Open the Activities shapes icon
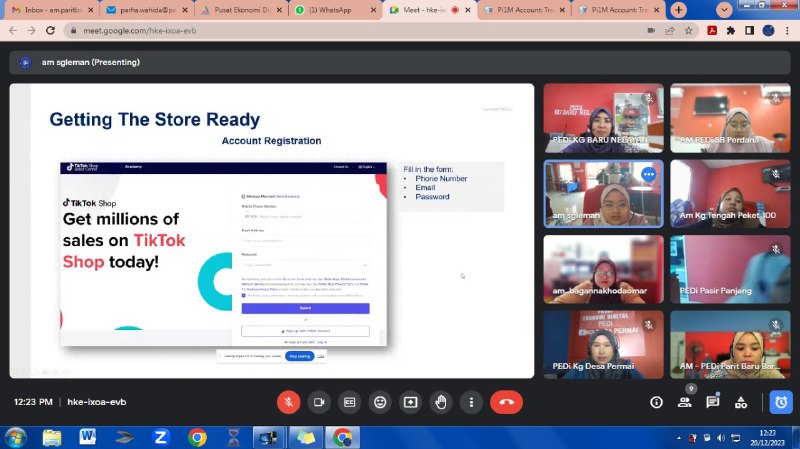The image size is (800, 449). pos(741,403)
